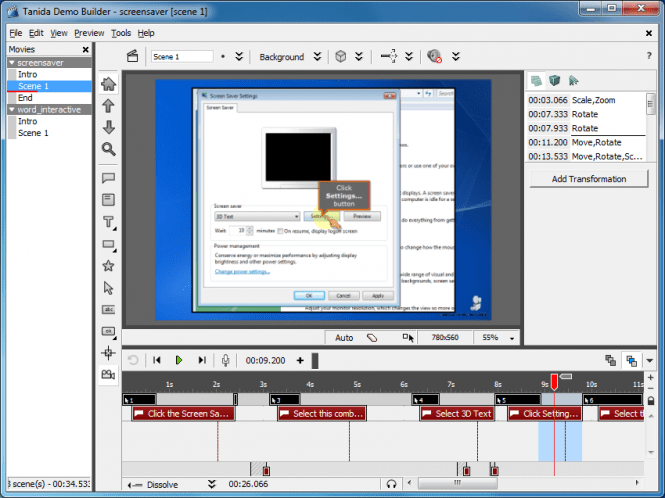Jump to next frame marker

pyautogui.click(x=202, y=360)
